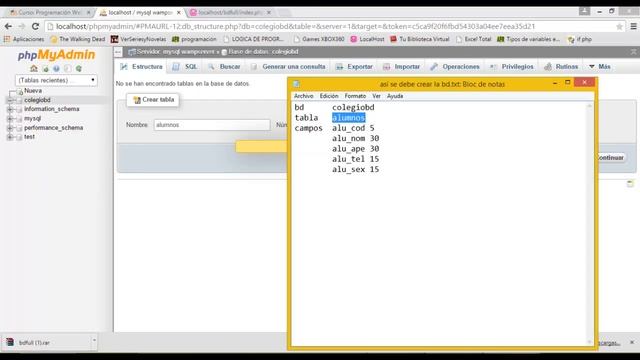This screenshot has width=640, height=360.
Task: Open the Aplicaciones apps shortcut
Action: click(x=24, y=39)
